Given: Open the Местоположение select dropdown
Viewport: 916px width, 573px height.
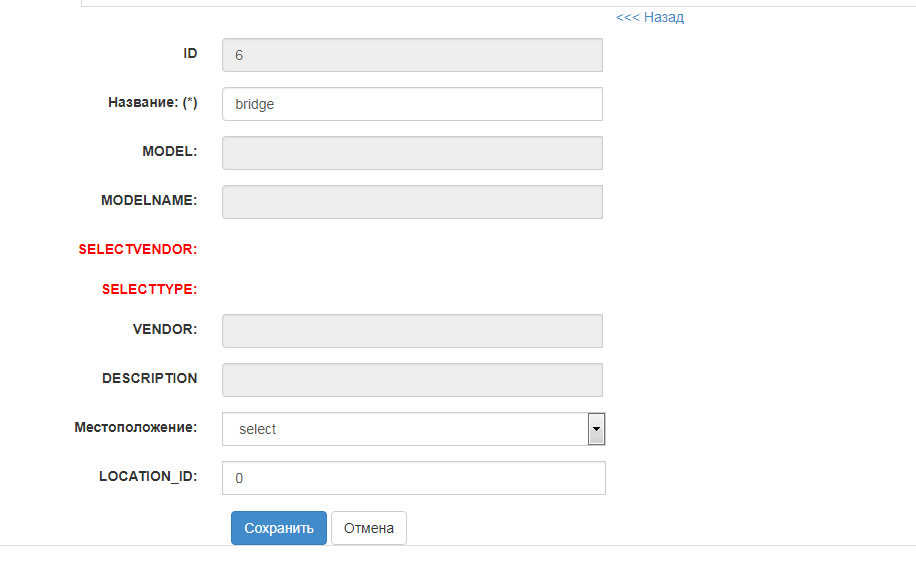Looking at the screenshot, I should (x=405, y=429).
